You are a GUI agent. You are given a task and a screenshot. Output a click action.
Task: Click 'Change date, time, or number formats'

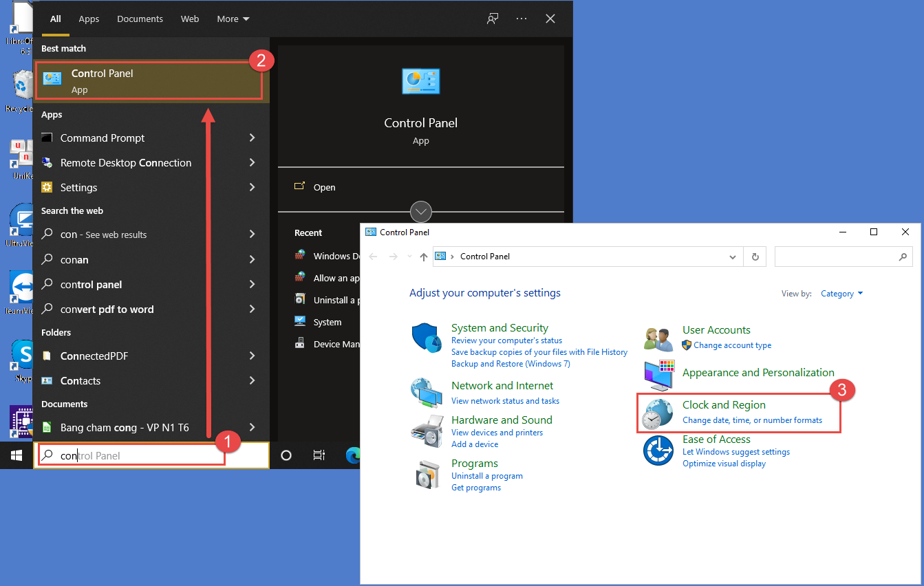click(x=752, y=420)
